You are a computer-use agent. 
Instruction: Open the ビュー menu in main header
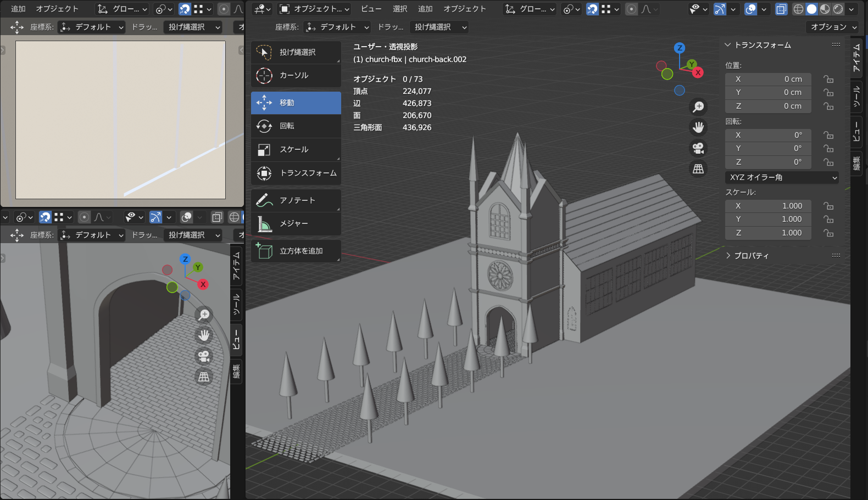[371, 9]
